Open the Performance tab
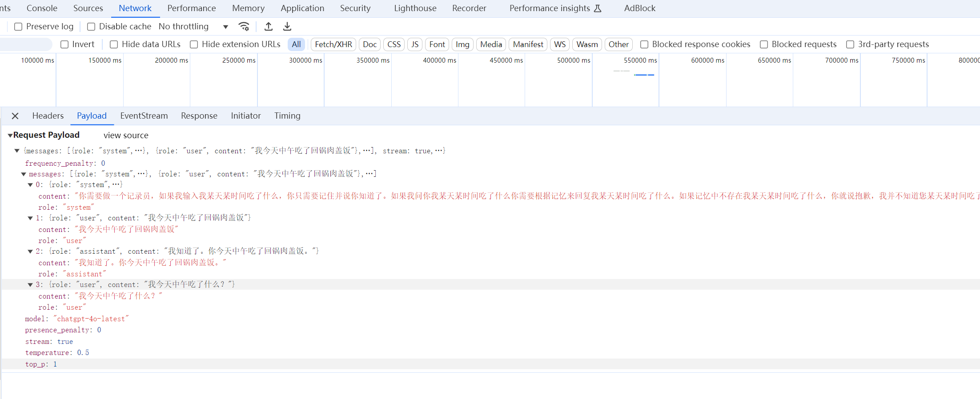This screenshot has height=399, width=980. 192,8
